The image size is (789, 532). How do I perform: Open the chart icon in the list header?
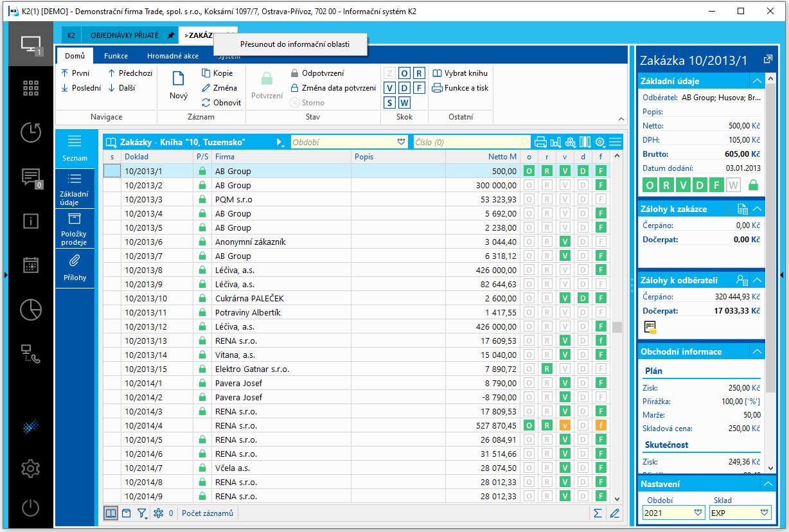click(556, 142)
